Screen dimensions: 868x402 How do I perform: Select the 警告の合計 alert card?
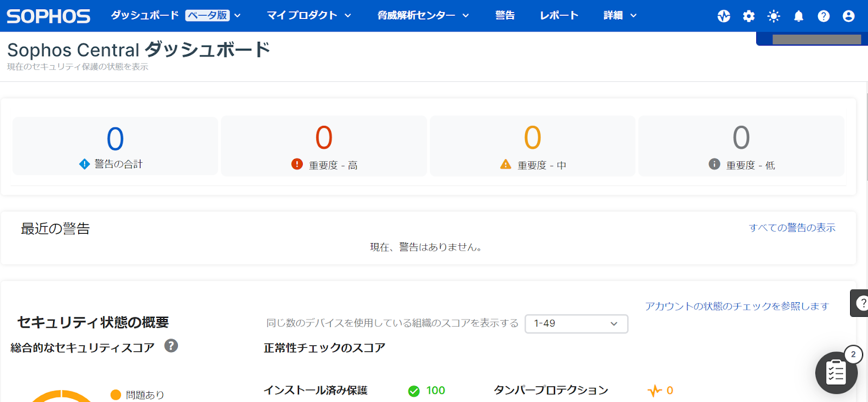[115, 146]
